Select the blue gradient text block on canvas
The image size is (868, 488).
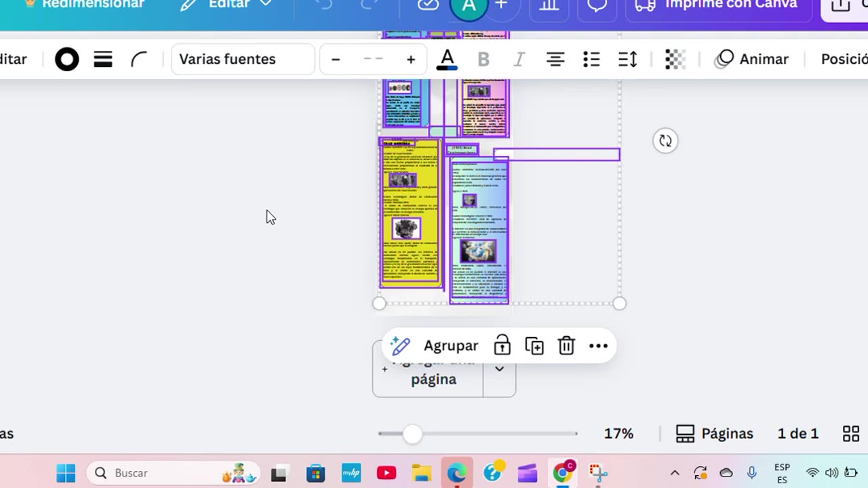coord(479,229)
